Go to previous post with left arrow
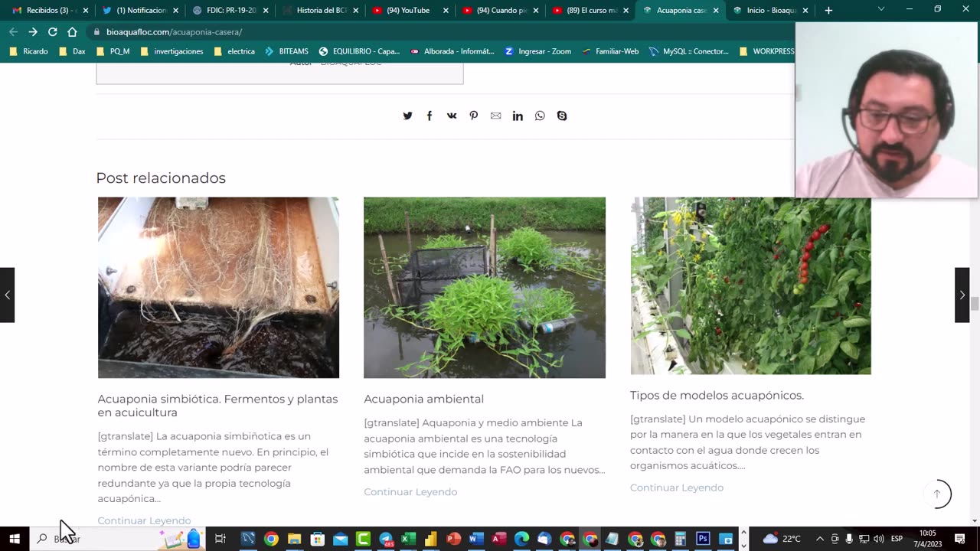The image size is (980, 551). (7, 295)
